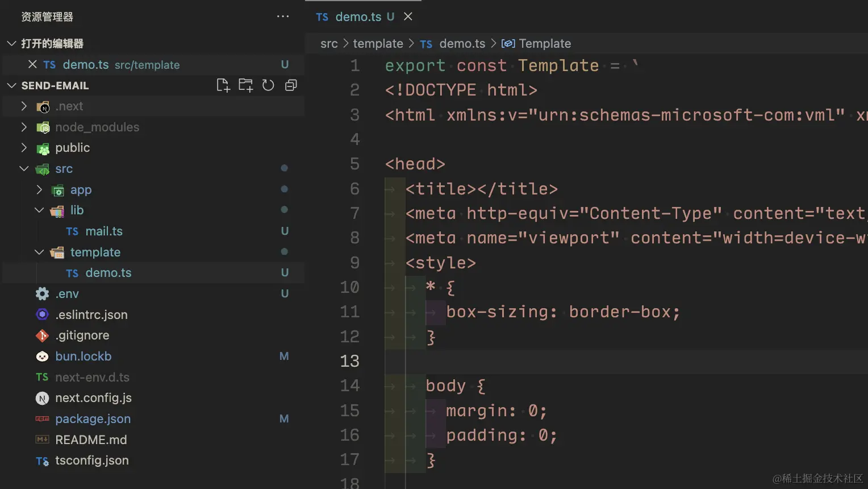This screenshot has width=868, height=489.
Task: Collapse the lib folder chevron
Action: pos(39,210)
